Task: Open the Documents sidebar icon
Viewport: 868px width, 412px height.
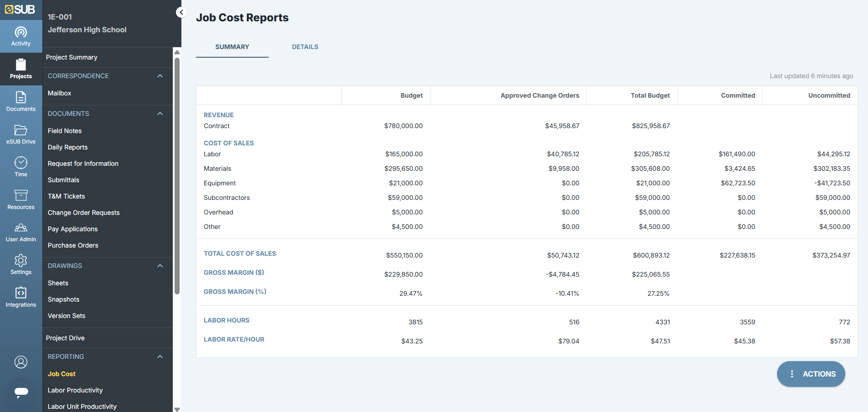Action: 21,101
